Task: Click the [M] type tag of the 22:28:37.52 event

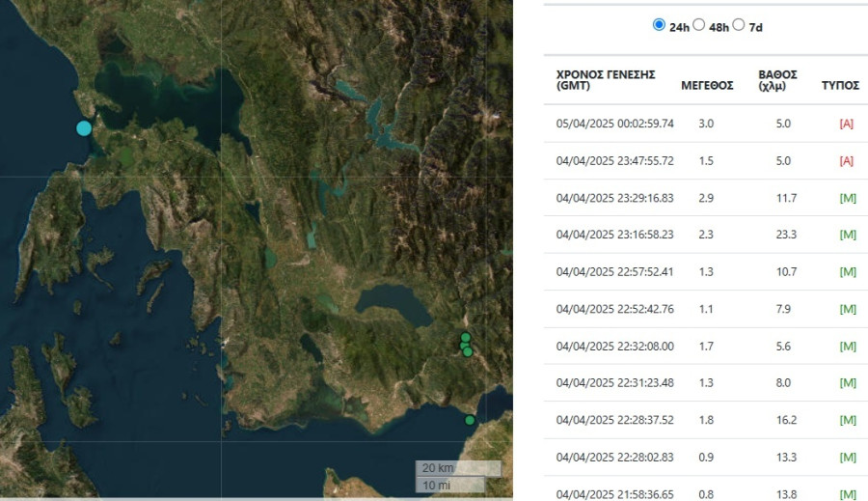Action: click(x=848, y=420)
